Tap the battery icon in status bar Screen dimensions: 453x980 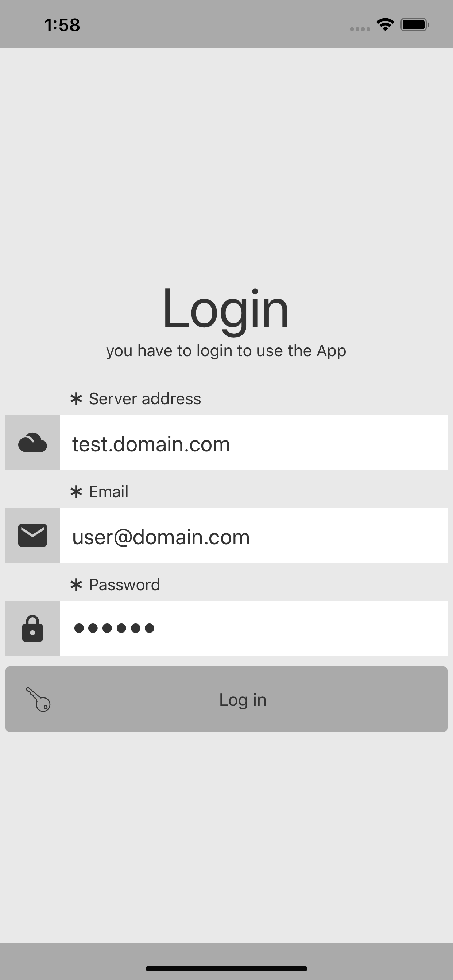click(415, 25)
